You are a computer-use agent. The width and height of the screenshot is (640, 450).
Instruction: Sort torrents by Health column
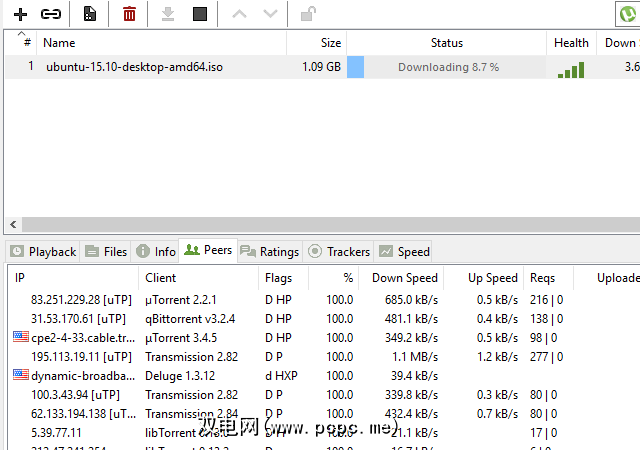click(x=571, y=43)
